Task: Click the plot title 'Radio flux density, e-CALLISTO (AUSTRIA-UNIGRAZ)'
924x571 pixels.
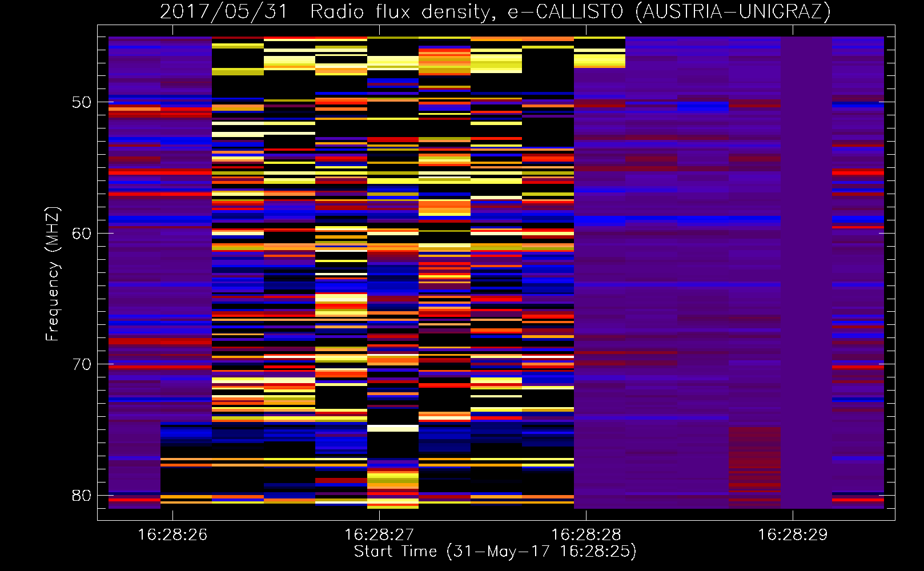Action: tap(571, 12)
